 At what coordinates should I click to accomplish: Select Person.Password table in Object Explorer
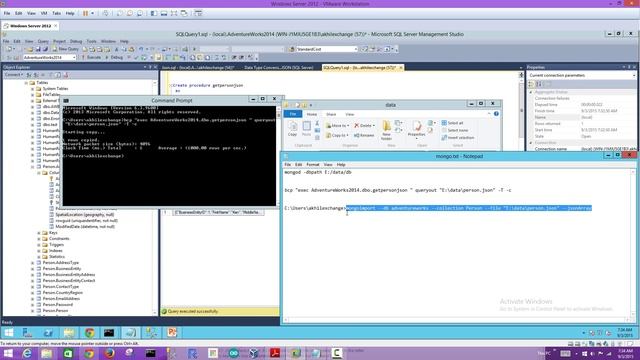click(x=58, y=304)
